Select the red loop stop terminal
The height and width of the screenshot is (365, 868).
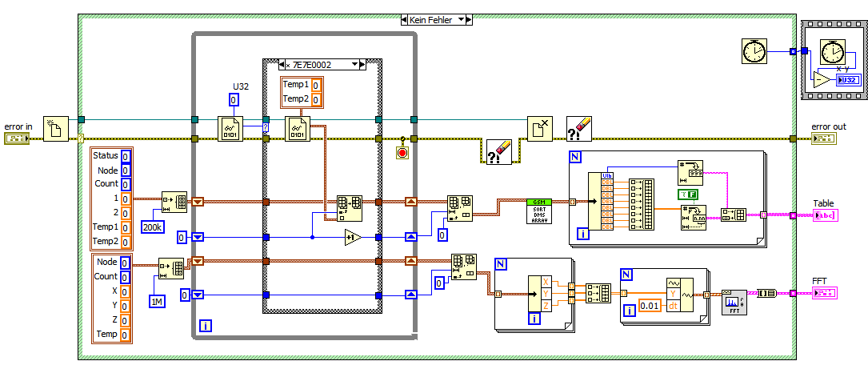(x=402, y=153)
